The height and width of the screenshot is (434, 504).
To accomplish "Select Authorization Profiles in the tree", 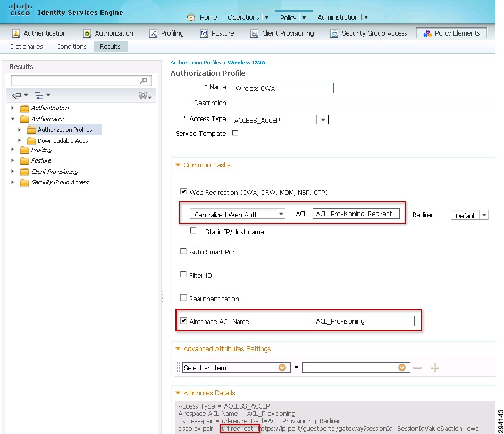I will coord(65,130).
